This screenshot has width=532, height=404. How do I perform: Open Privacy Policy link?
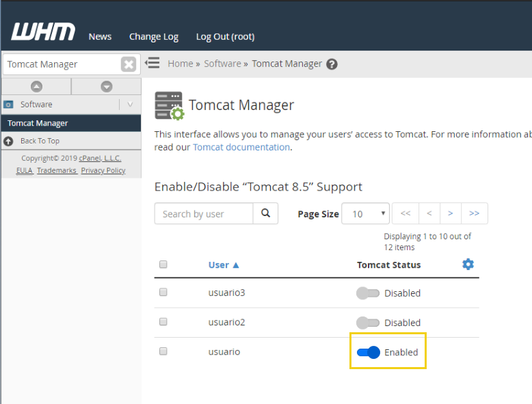(x=103, y=171)
